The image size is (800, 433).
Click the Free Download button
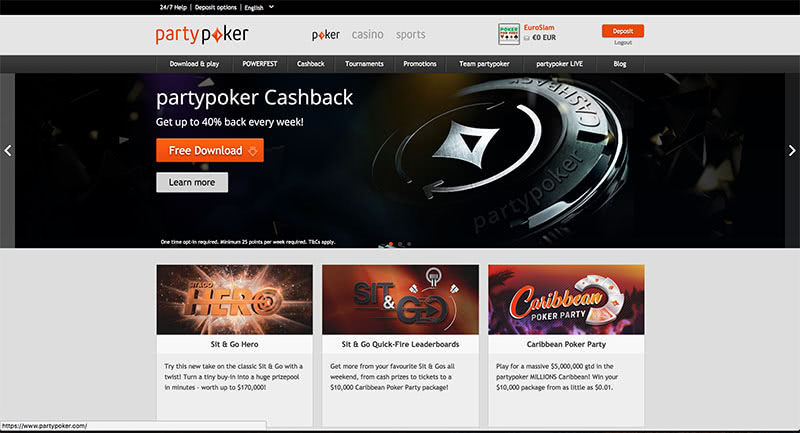pos(210,150)
